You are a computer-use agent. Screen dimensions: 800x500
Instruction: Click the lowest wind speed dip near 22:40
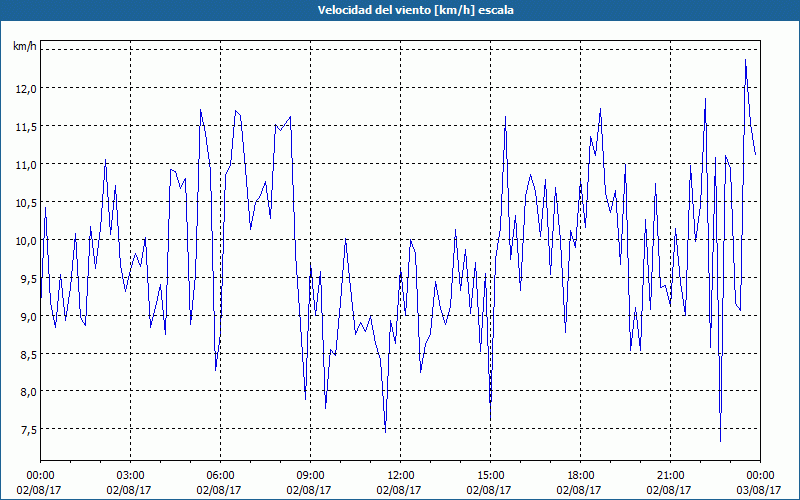tap(720, 441)
